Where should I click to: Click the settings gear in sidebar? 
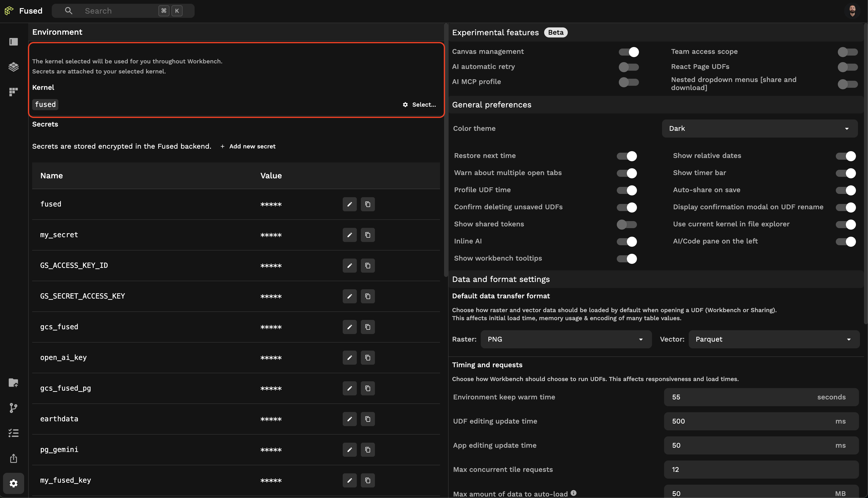point(13,483)
